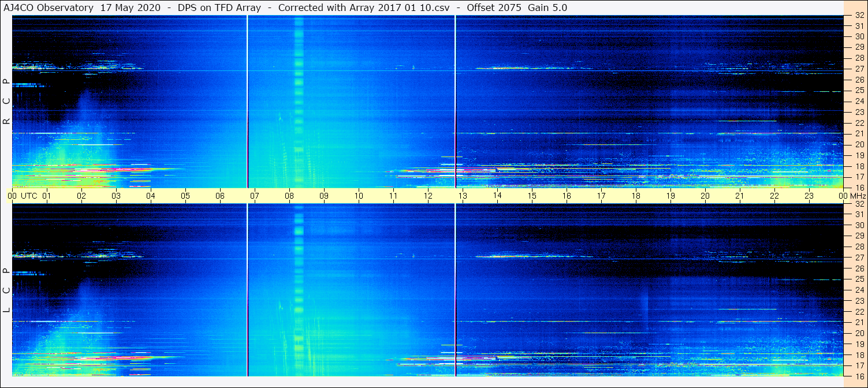Click the 16 hour tick on time axis
The height and width of the screenshot is (388, 868).
tap(567, 196)
